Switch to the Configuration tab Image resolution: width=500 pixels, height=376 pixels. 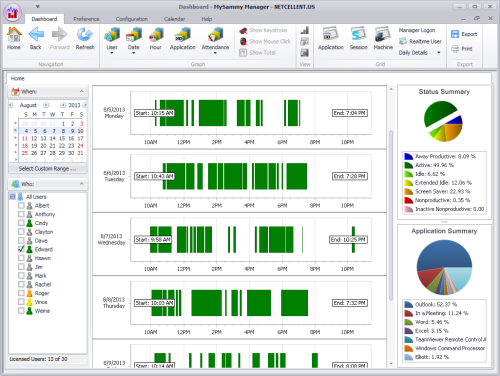click(132, 19)
